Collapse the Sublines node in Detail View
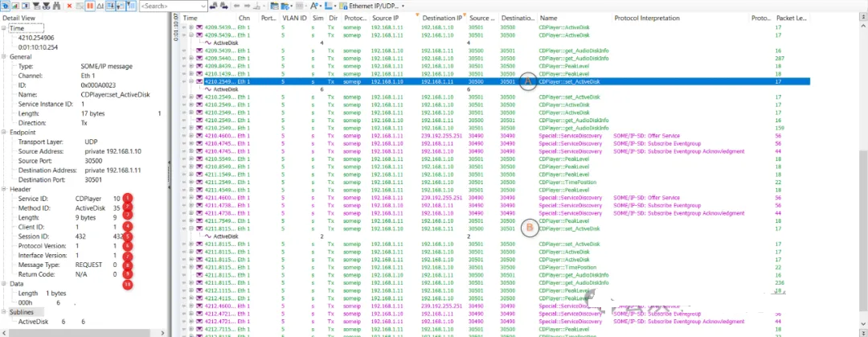The height and width of the screenshot is (337, 868). click(x=5, y=312)
